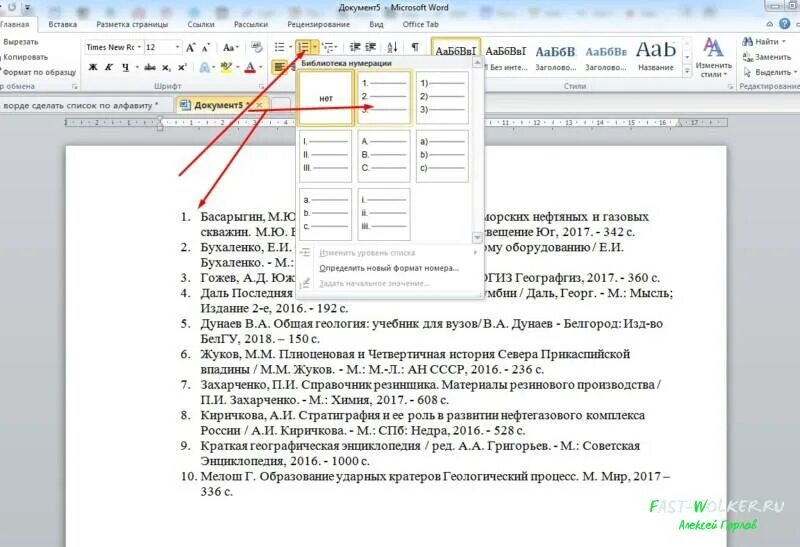Apply superscript formatting

(182, 67)
